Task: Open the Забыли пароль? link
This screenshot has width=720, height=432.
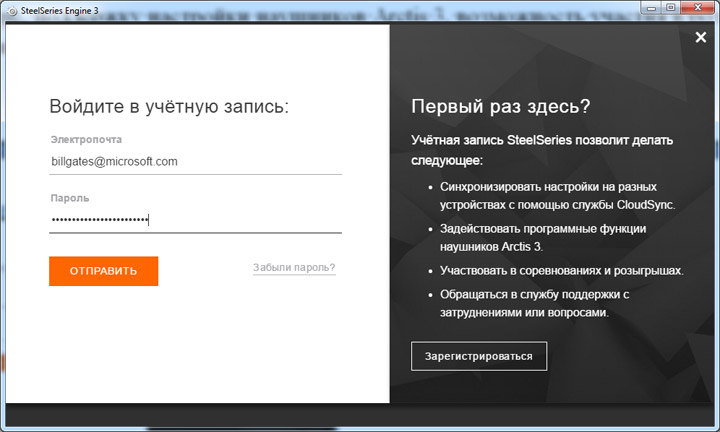Action: pyautogui.click(x=294, y=268)
